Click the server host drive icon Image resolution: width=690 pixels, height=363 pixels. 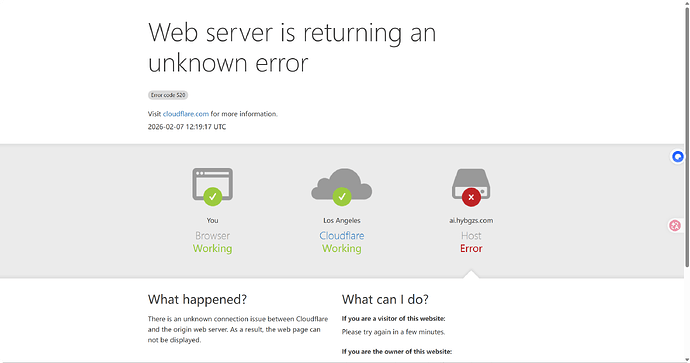click(x=471, y=183)
